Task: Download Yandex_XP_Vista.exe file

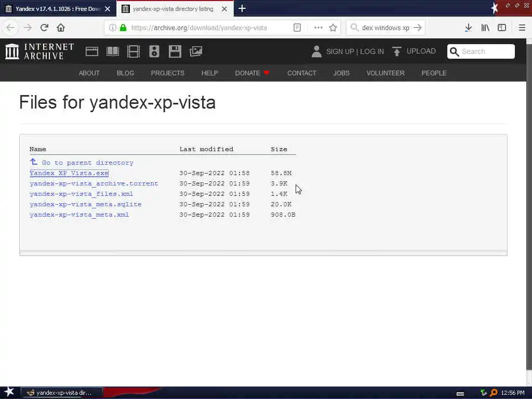Action: pyautogui.click(x=69, y=173)
